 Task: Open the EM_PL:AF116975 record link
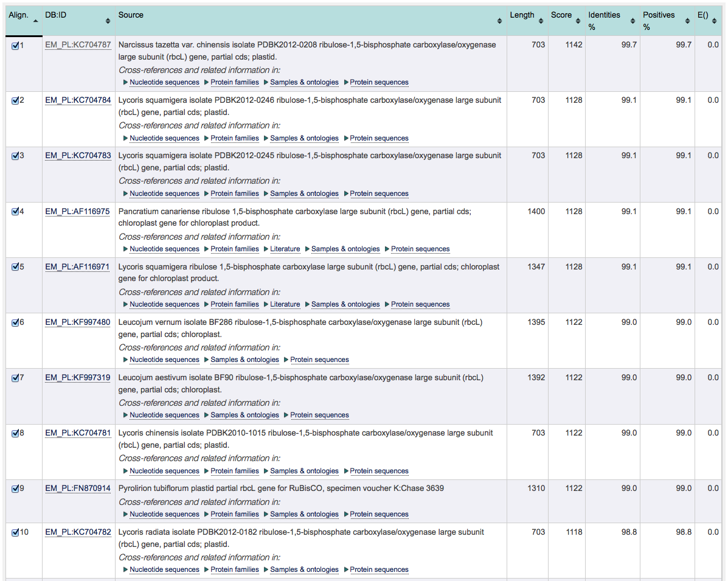pyautogui.click(x=77, y=211)
